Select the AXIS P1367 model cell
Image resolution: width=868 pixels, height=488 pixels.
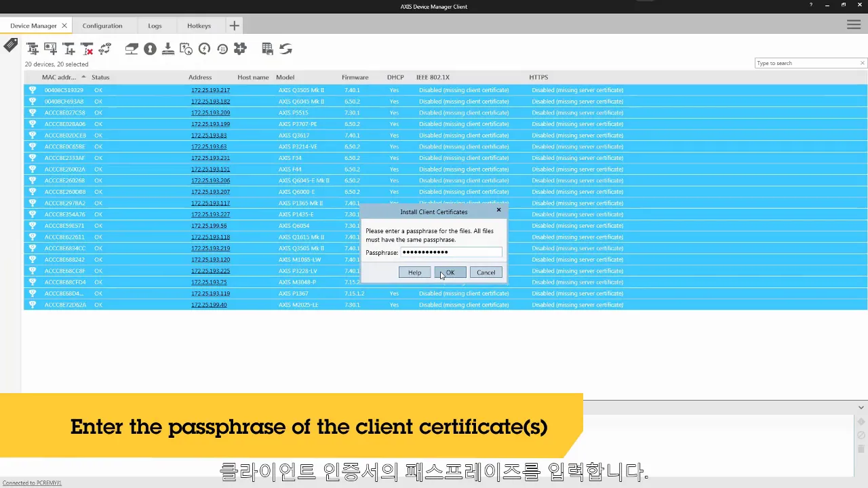(293, 293)
